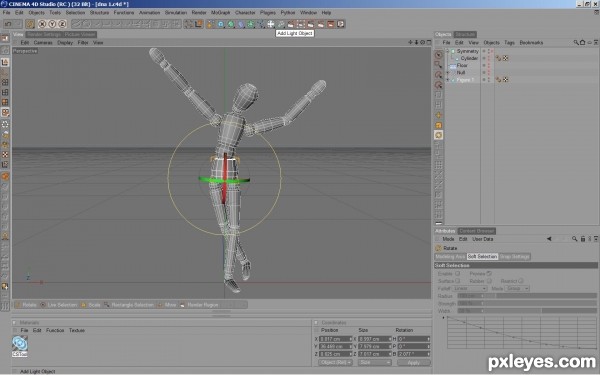Expand the Figure object tree node
Screen dimensions: 600x375
[448, 80]
